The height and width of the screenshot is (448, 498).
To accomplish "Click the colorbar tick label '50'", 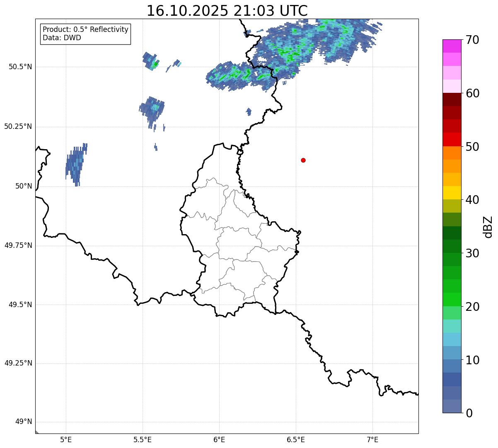I will coord(472,147).
